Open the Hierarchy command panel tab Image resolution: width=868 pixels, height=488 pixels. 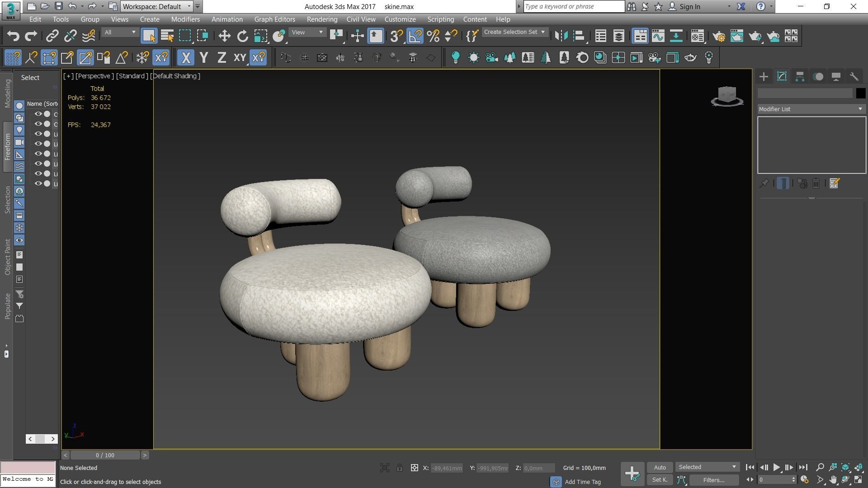pyautogui.click(x=800, y=76)
